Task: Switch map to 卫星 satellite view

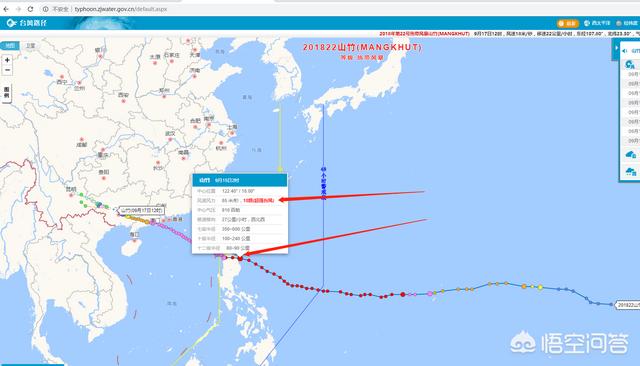Action: tap(31, 46)
